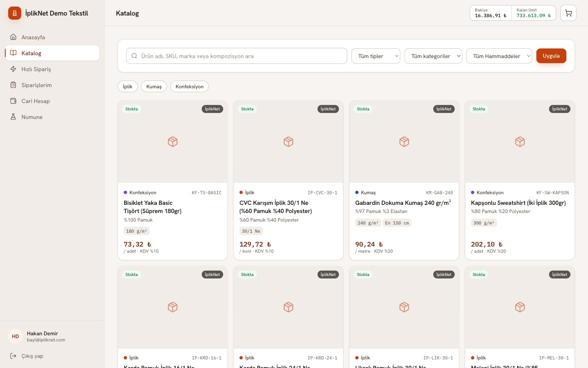Click the Anasayfa home icon
Viewport: 588px width, 368px height.
(x=13, y=37)
